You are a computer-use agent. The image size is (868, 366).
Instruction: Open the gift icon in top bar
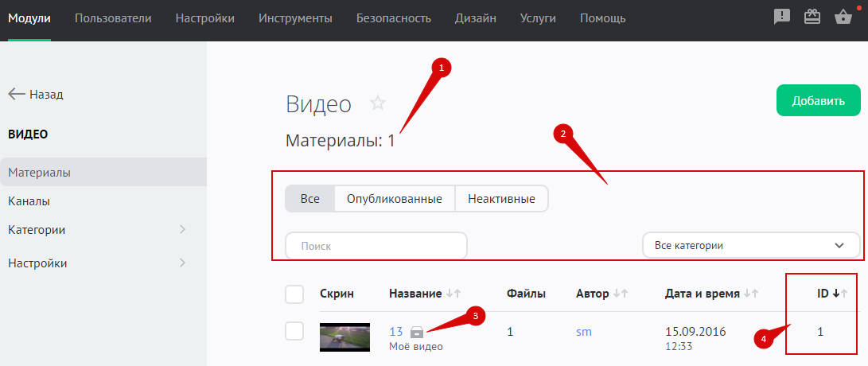(812, 18)
